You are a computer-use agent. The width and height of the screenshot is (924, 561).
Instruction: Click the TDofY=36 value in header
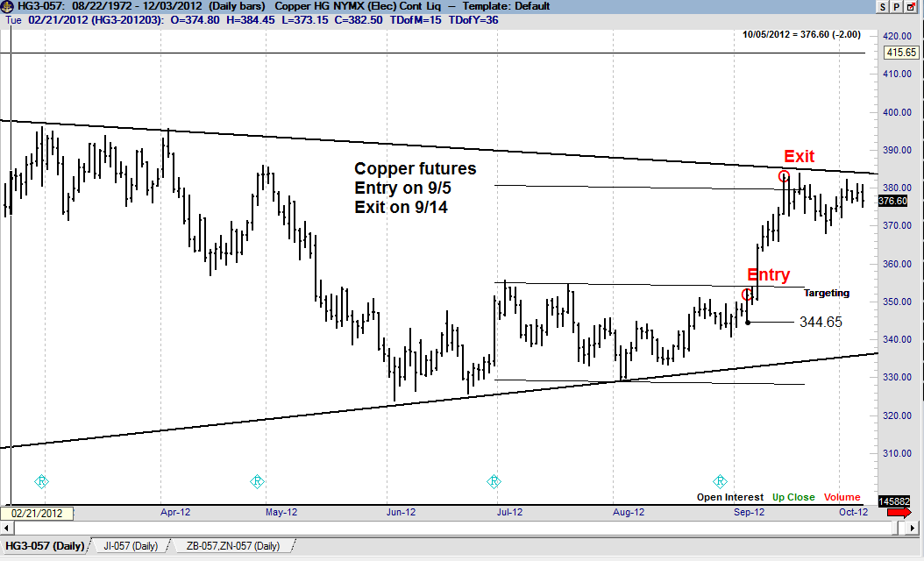coord(473,20)
